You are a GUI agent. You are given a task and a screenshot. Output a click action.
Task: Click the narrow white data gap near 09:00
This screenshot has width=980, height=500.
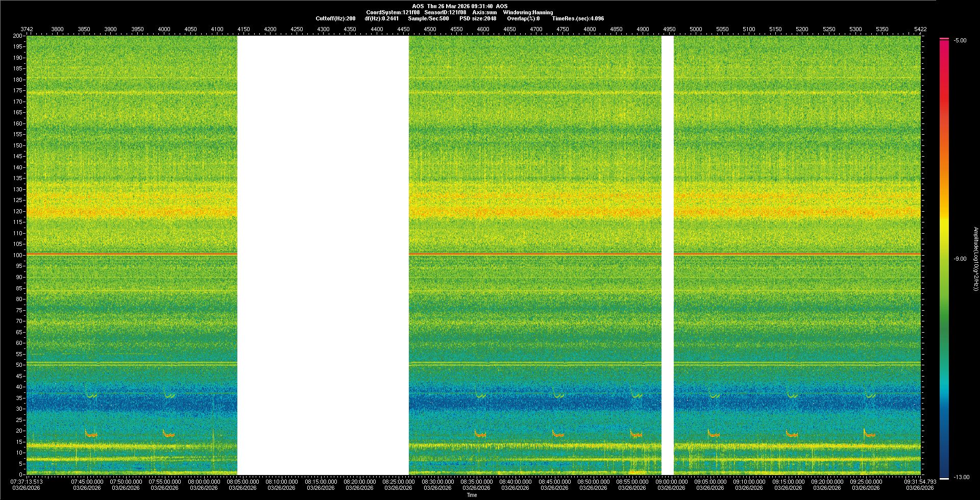click(667, 255)
